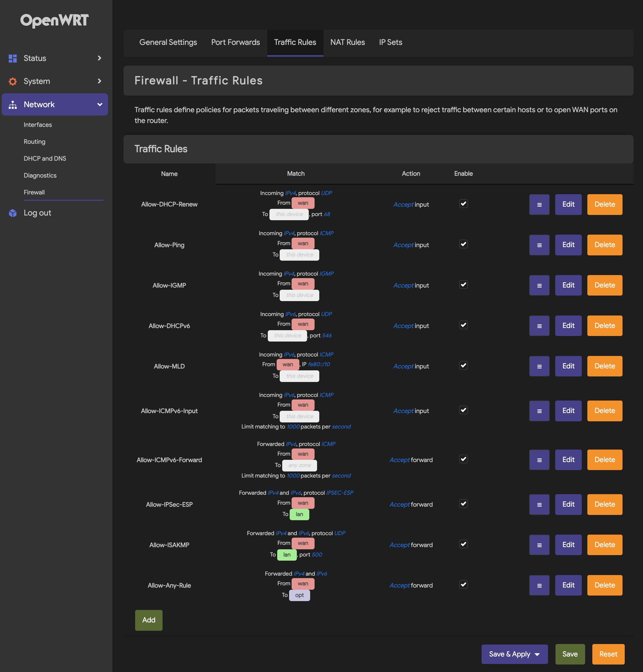Delete the Allow-Ping rule
The height and width of the screenshot is (672, 643).
pyautogui.click(x=605, y=245)
